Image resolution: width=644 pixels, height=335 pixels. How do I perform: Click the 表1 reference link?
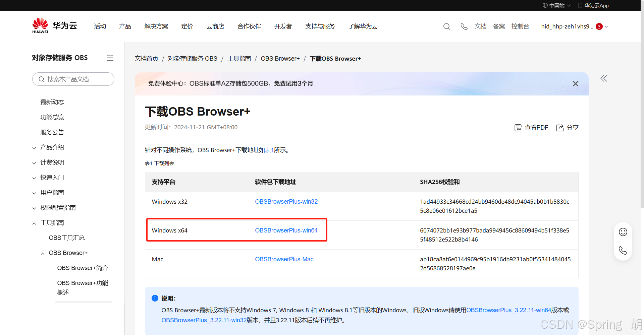pyautogui.click(x=269, y=150)
